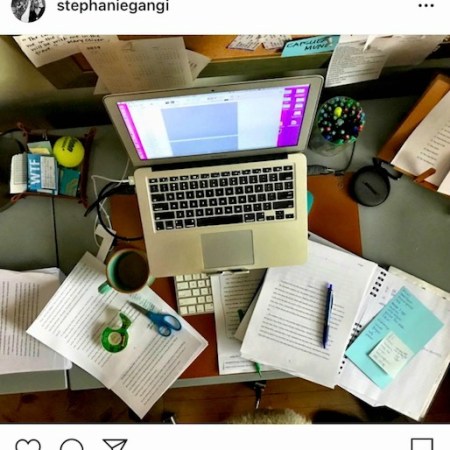Tap the large blue sticky note
The width and height of the screenshot is (450, 450).
pos(395,333)
